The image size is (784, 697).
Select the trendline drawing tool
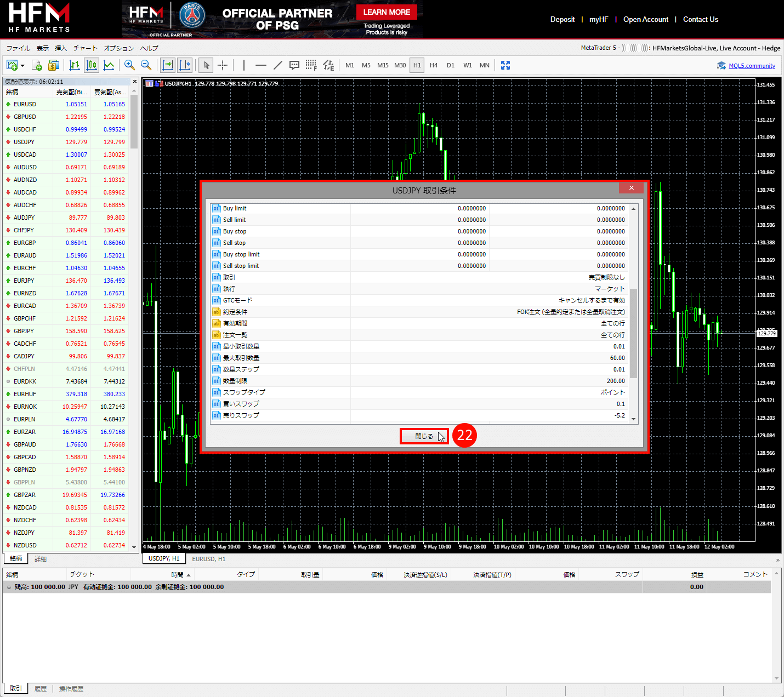tap(278, 65)
